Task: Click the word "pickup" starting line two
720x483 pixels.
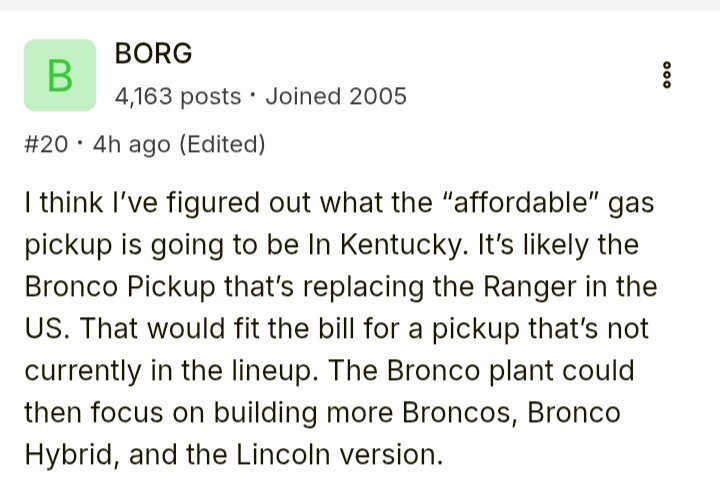Action: point(60,245)
